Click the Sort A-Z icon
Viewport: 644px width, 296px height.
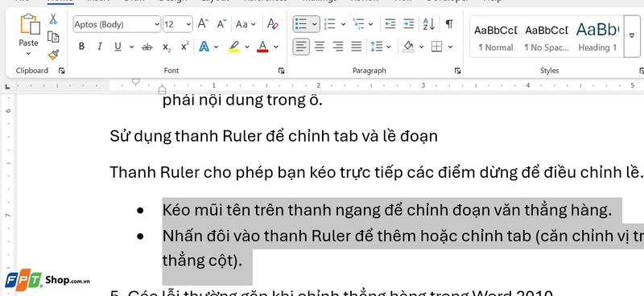click(429, 24)
